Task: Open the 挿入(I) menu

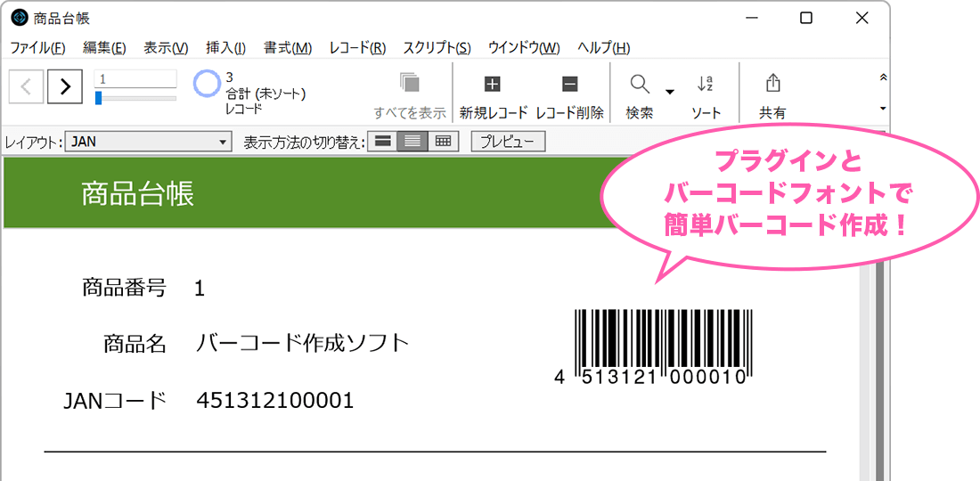Action: [225, 48]
